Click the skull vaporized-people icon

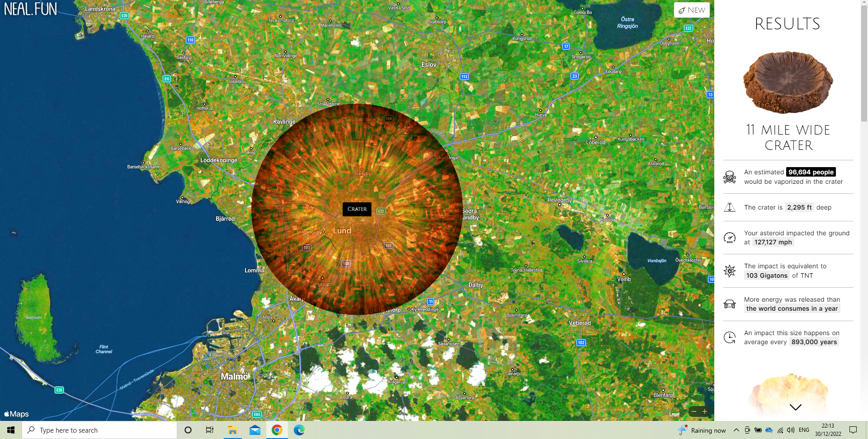[x=730, y=177]
